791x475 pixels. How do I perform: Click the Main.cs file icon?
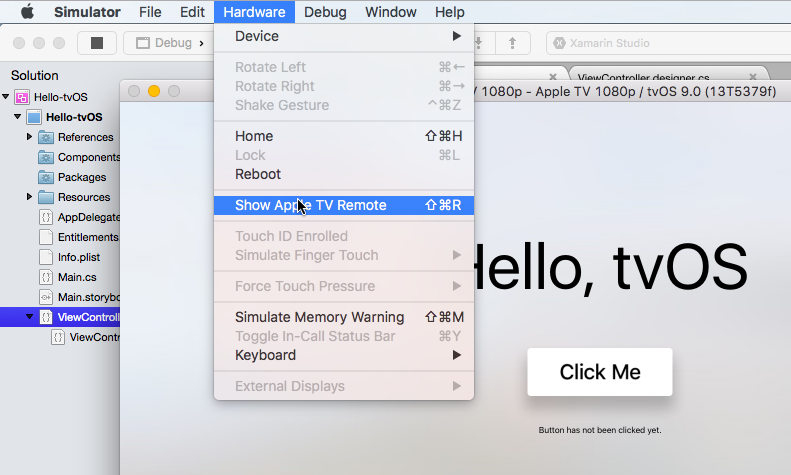(x=46, y=277)
